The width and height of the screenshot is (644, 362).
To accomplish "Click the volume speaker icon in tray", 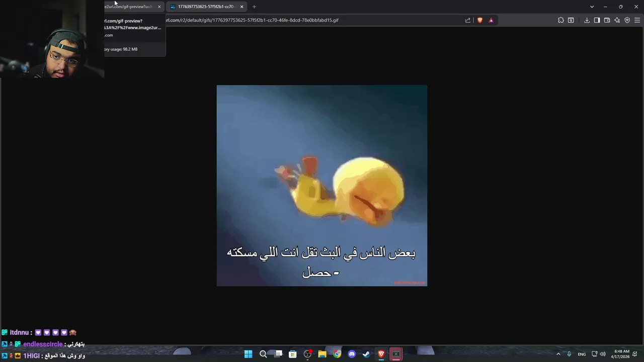I will 603,354.
